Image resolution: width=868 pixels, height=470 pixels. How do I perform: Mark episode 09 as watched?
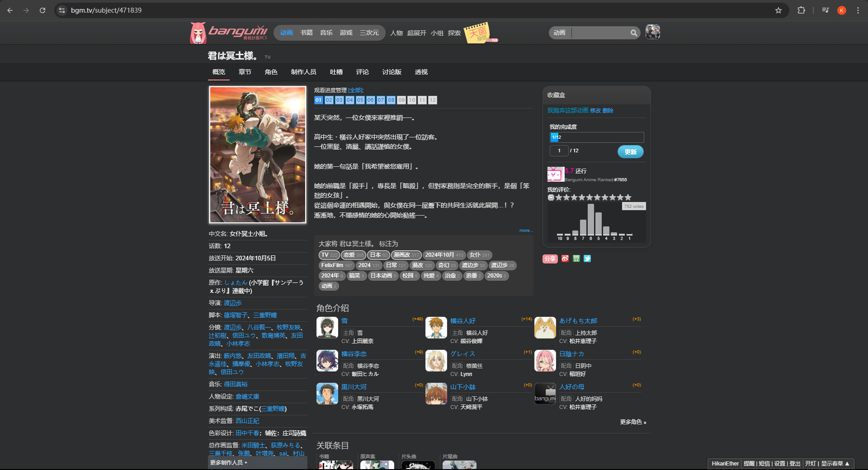(x=401, y=100)
